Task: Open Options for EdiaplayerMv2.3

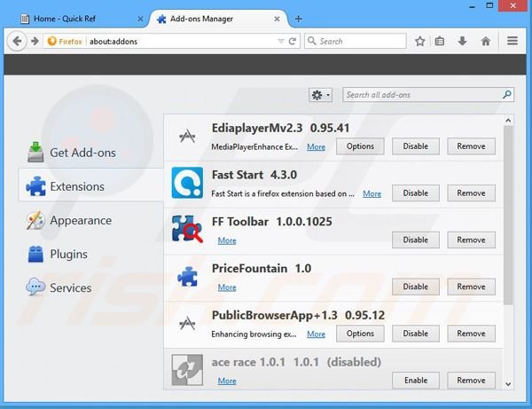Action: point(360,146)
